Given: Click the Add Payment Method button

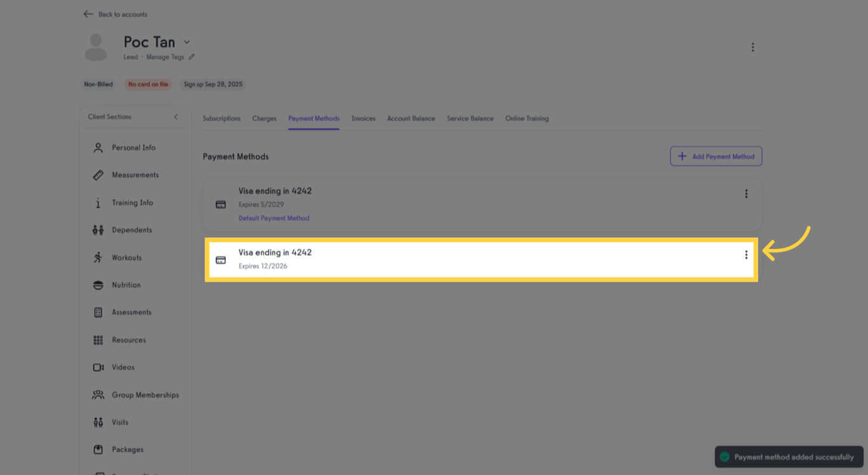Looking at the screenshot, I should 716,156.
